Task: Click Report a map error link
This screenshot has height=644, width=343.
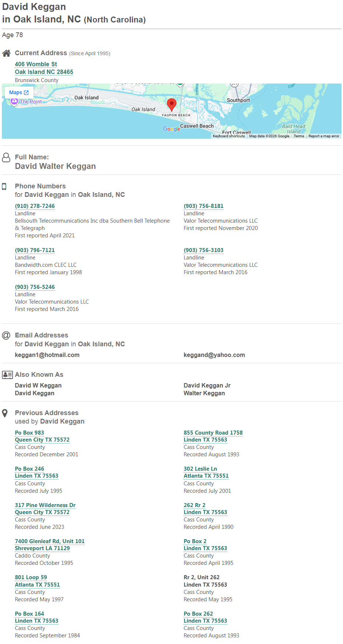Action: coord(324,136)
